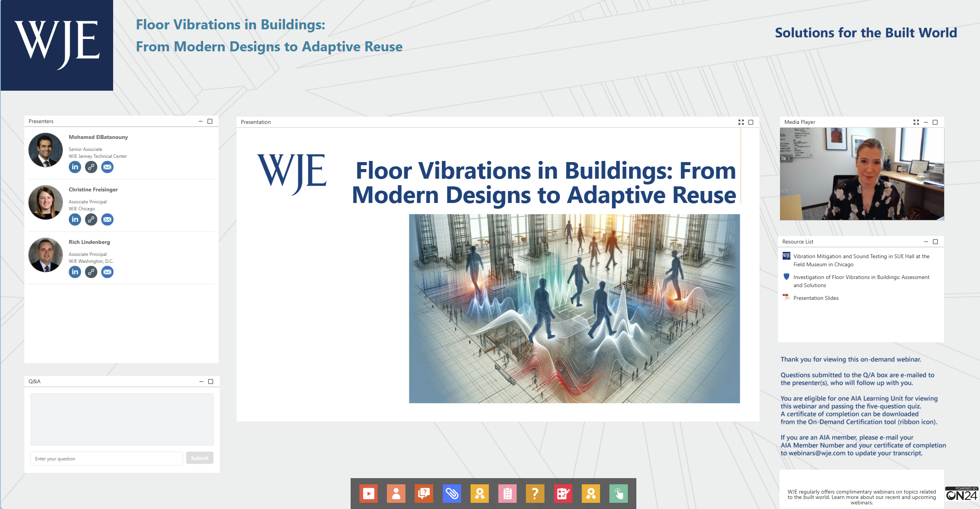Click the Submit button in Q&A
The image size is (980, 509).
pyautogui.click(x=200, y=458)
